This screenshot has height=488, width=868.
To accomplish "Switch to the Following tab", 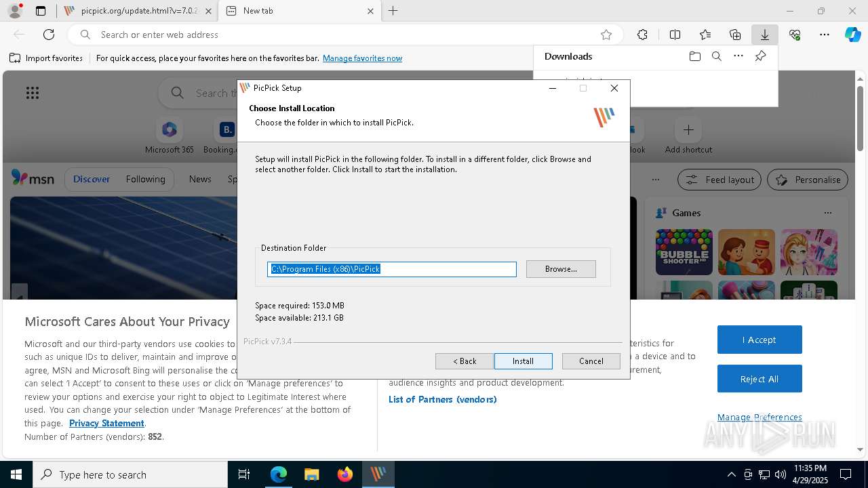I will click(x=145, y=179).
